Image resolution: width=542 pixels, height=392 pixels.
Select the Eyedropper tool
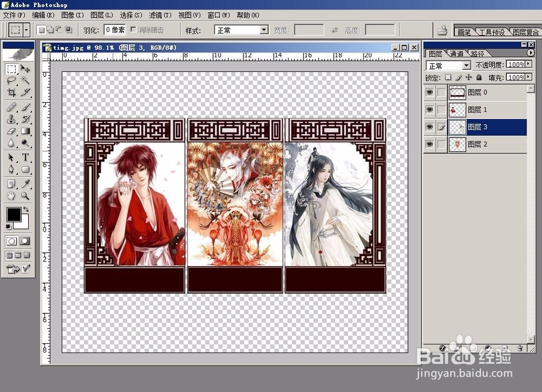click(x=25, y=184)
